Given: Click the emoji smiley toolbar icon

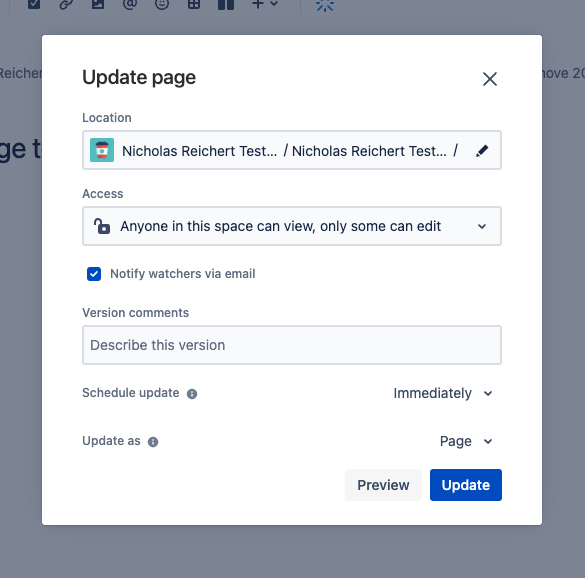Looking at the screenshot, I should coord(162,4).
